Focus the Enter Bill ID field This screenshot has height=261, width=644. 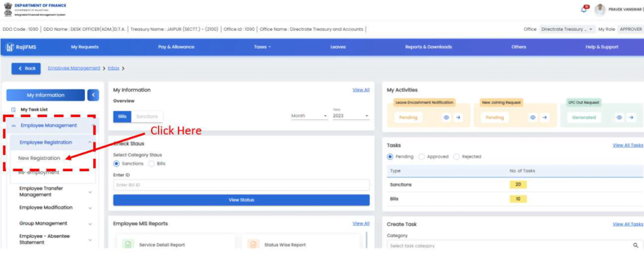point(241,185)
